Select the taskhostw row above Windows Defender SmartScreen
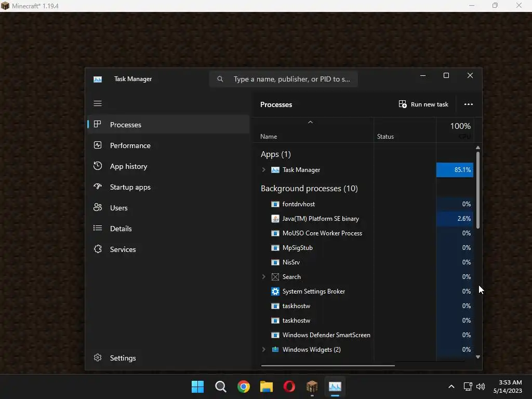 pyautogui.click(x=363, y=320)
